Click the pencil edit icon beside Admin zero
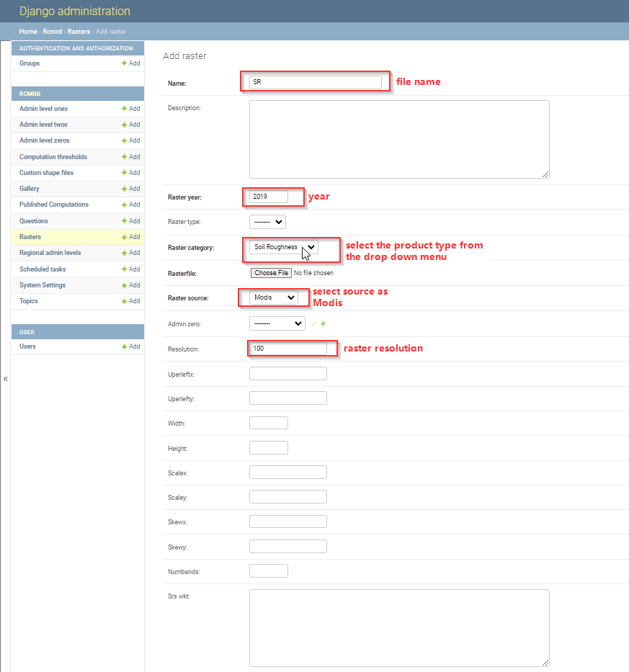 pyautogui.click(x=313, y=323)
